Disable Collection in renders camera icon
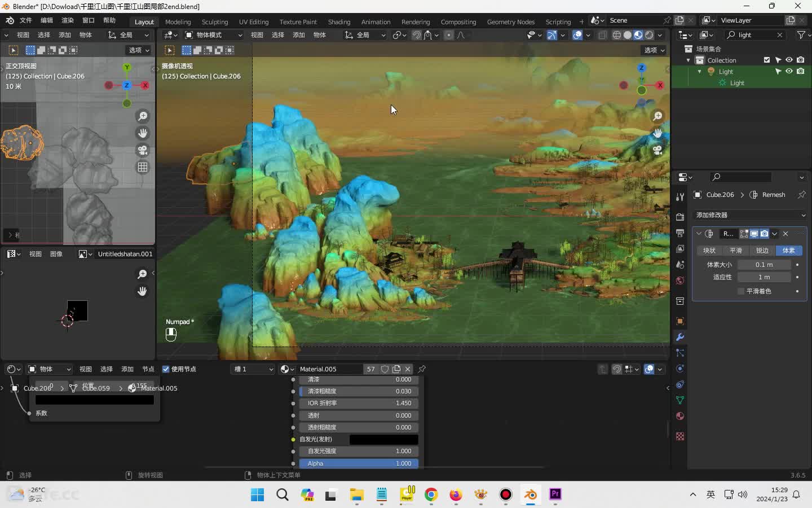Screen dimensions: 812x508 click(801, 60)
